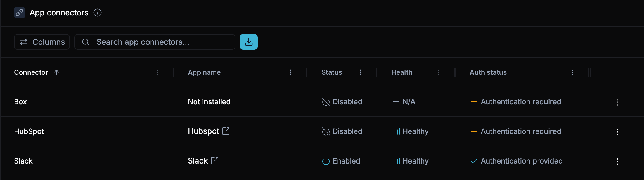Click the Hubspot app name link
Image resolution: width=644 pixels, height=180 pixels.
tap(203, 131)
